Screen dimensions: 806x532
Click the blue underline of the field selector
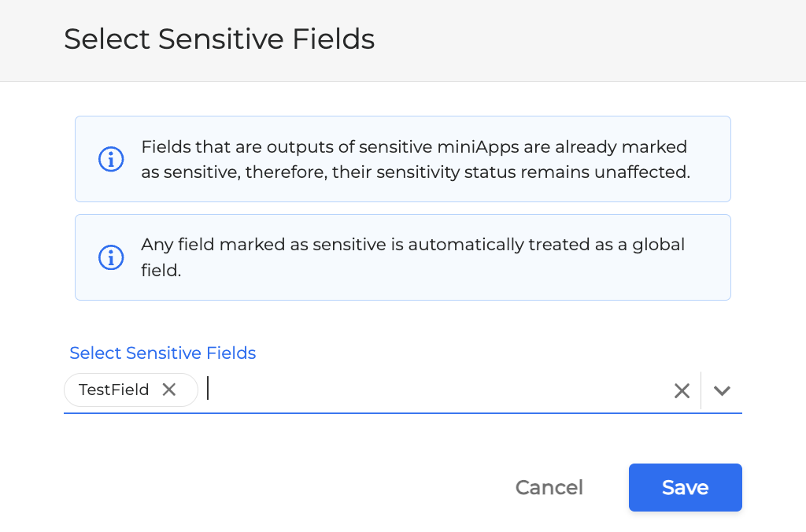[403, 412]
